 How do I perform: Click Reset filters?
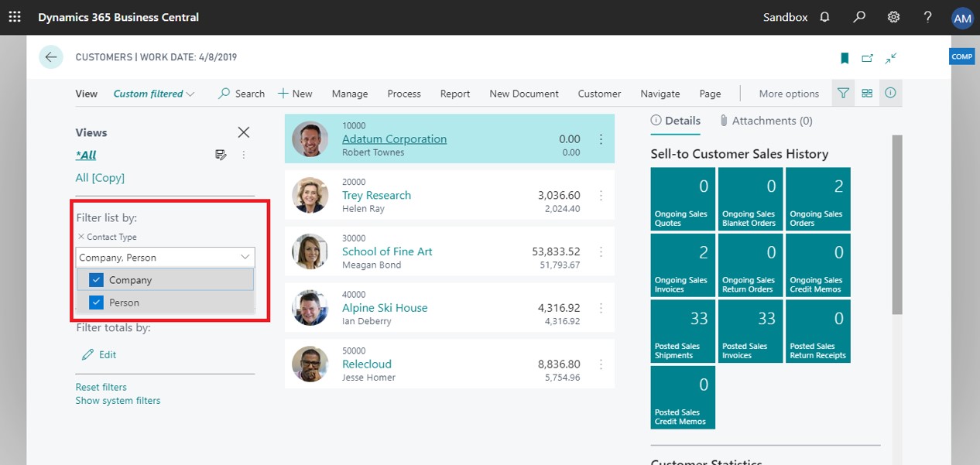coord(101,387)
